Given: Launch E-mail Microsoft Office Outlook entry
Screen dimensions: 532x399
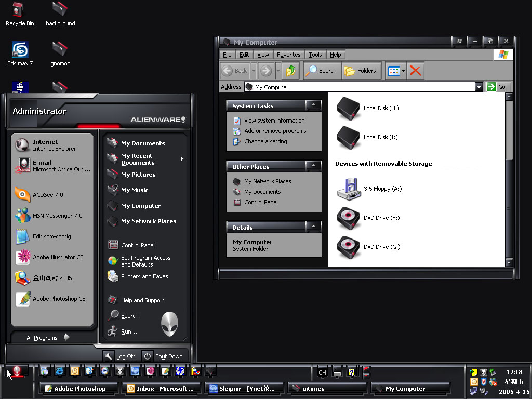Looking at the screenshot, I should click(x=52, y=166).
